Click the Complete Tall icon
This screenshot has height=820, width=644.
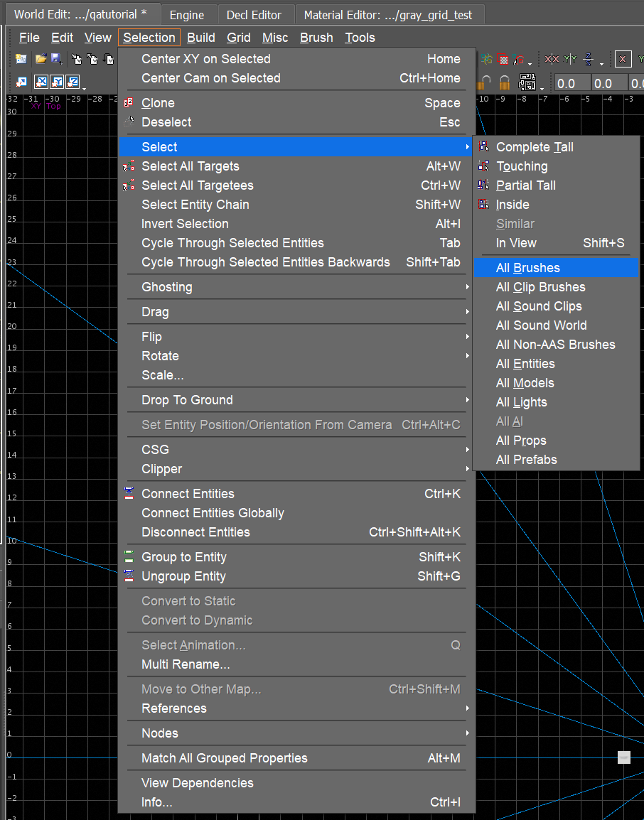484,147
